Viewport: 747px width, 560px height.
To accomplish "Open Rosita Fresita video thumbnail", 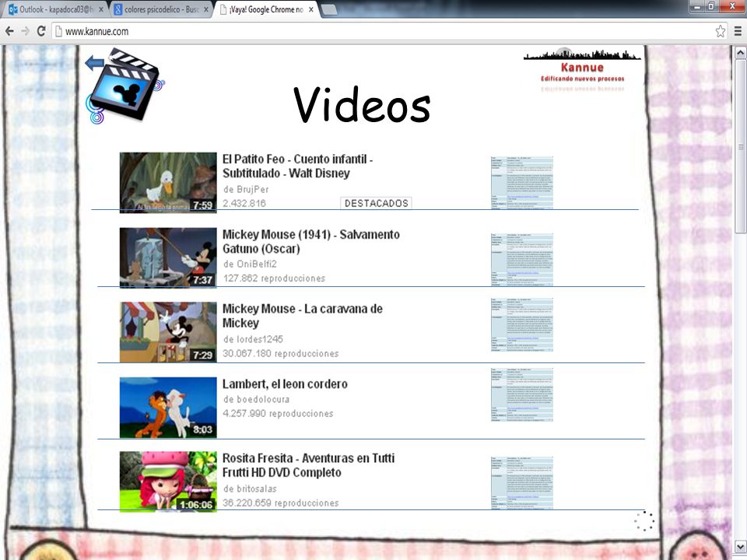I will tap(168, 481).
